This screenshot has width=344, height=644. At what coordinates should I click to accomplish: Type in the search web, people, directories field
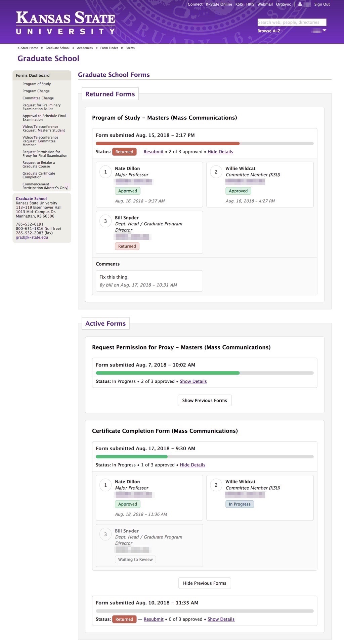[x=292, y=22]
